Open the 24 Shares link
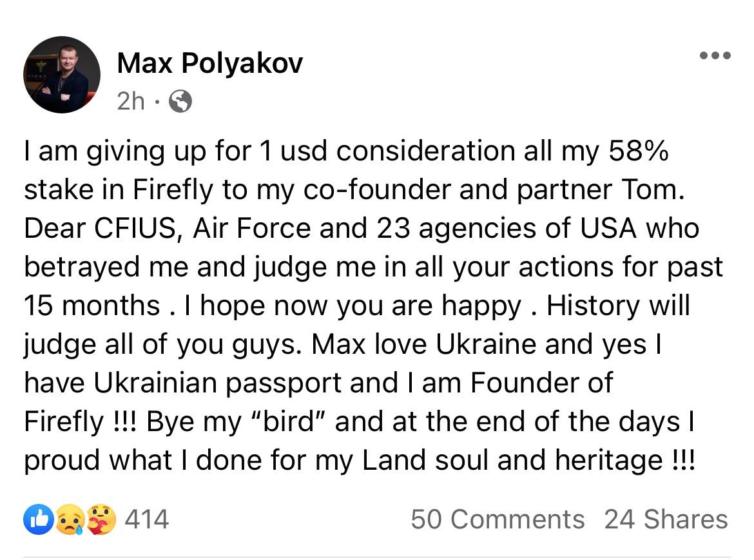The height and width of the screenshot is (560, 754). [x=666, y=519]
